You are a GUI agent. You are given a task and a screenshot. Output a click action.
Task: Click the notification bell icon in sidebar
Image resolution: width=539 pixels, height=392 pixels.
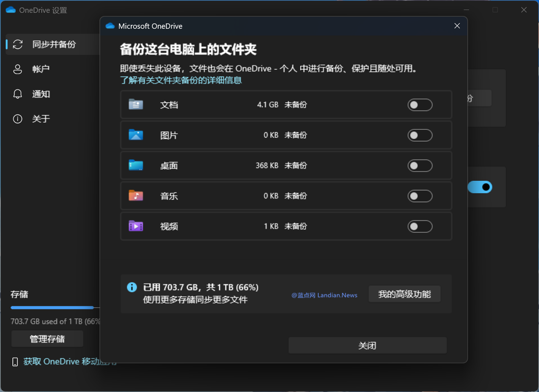coord(18,94)
